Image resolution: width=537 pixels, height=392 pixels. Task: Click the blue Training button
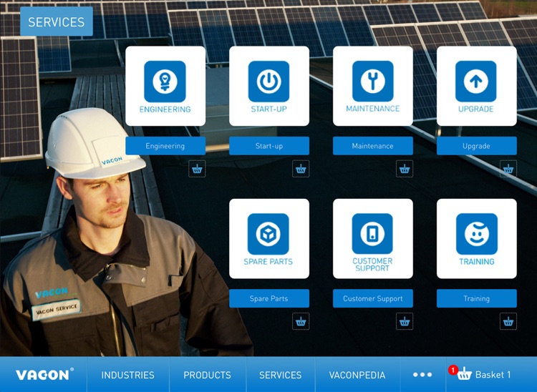477,298
